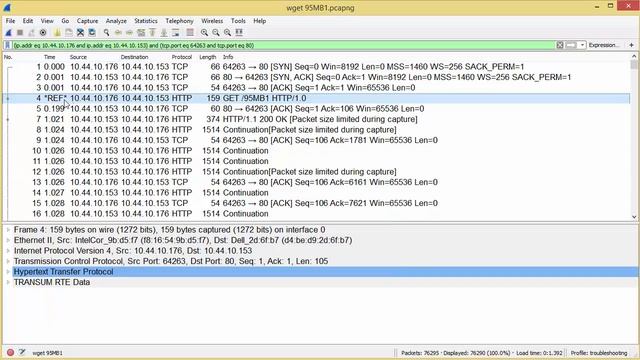Toggle packet colorization toolbar icon
Screen dimensions: 640x360
[x=190, y=33]
